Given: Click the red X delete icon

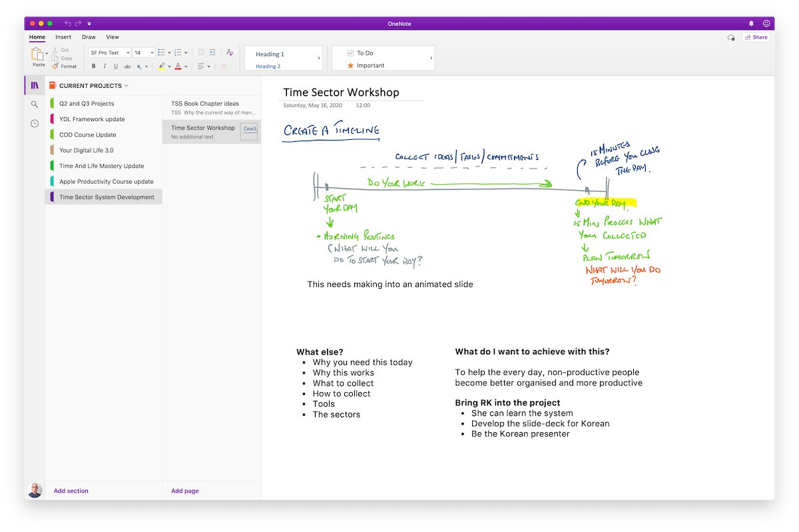Looking at the screenshot, I should pos(224,66).
